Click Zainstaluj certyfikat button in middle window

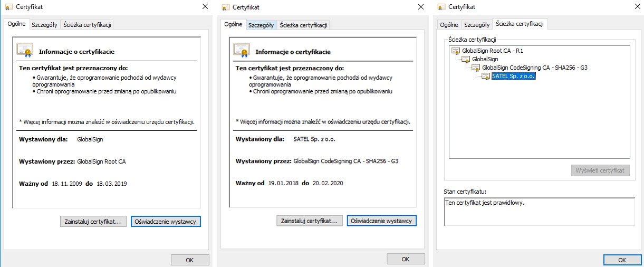click(310, 221)
